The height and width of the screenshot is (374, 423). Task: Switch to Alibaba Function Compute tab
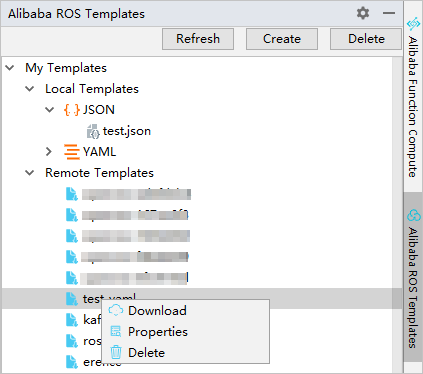[413, 97]
